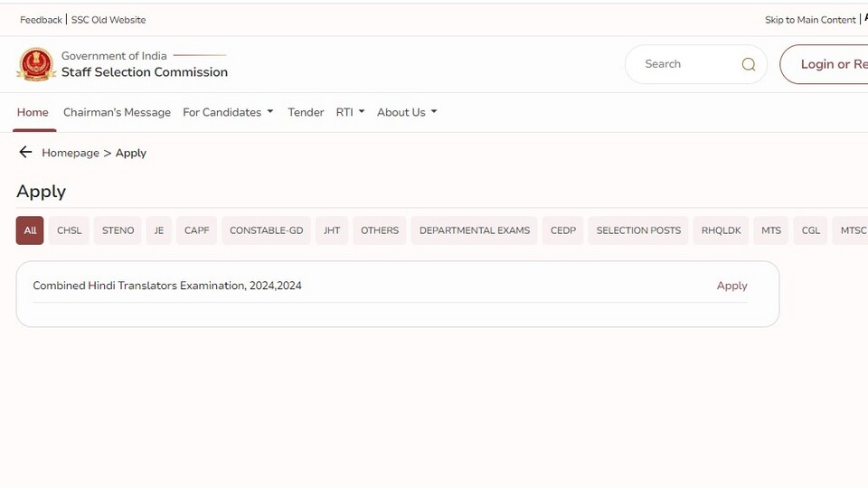The height and width of the screenshot is (488, 868).
Task: Select the CAPF filter tab
Action: coord(196,230)
